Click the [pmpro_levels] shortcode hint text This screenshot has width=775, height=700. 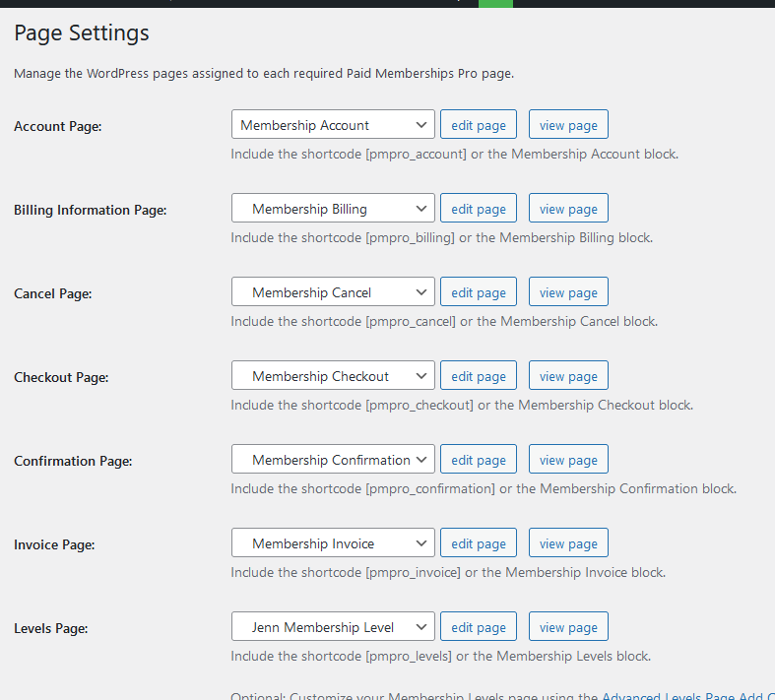441,656
